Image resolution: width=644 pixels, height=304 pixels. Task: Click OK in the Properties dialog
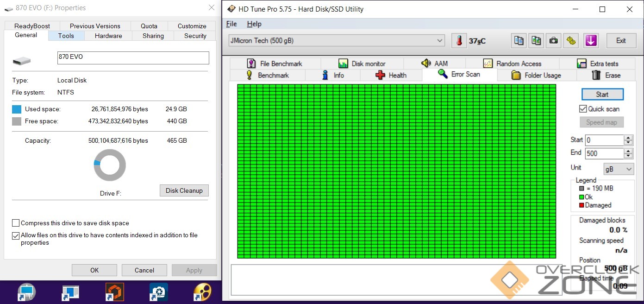pos(94,270)
